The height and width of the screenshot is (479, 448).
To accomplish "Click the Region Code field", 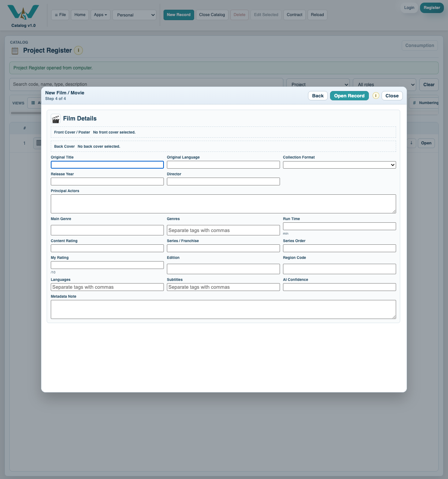I will pyautogui.click(x=339, y=269).
